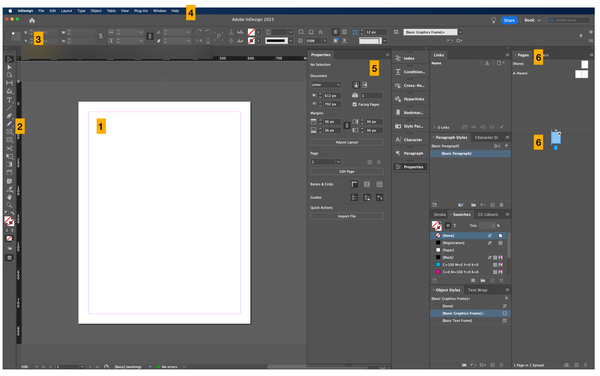Switch to the Stroke tab
600x376 pixels.
439,215
